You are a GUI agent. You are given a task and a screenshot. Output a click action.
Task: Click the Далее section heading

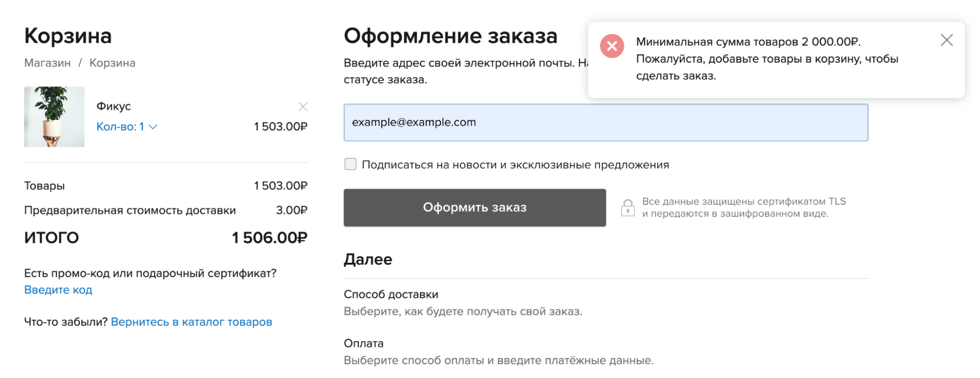[368, 259]
